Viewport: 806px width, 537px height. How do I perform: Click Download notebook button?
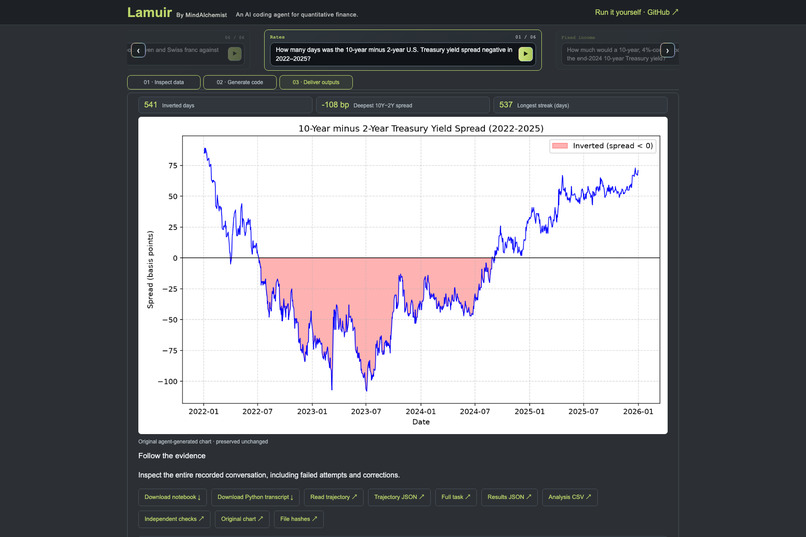[x=172, y=497]
